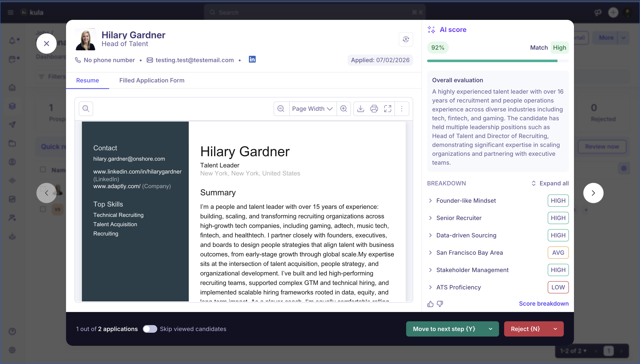Click the 92% AI score progress bar
Viewport: 640px width, 364px height.
pos(498,61)
